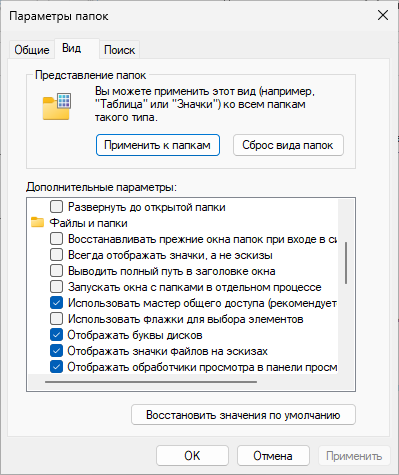Uncheck Использовать мастер общего доступа
Screen dimensions: 399x475
[56, 303]
